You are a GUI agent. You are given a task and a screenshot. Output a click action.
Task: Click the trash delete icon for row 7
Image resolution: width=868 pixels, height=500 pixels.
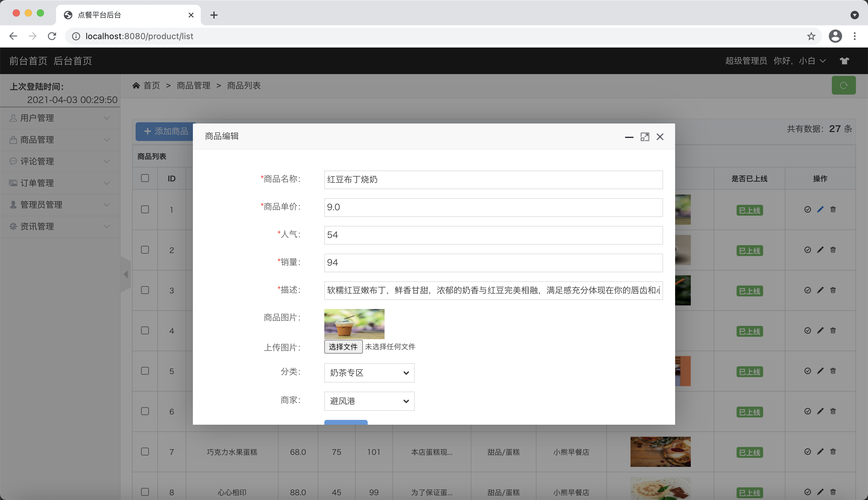pyautogui.click(x=833, y=452)
